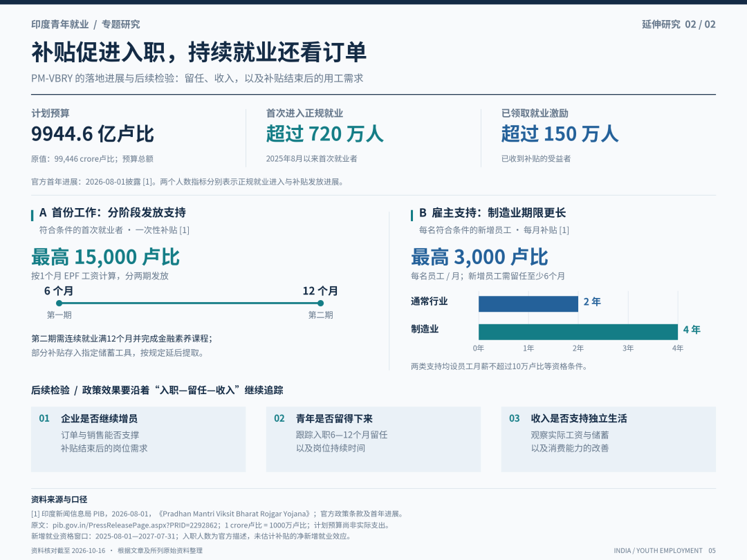This screenshot has height=560, width=747.
Task: Click the note '每名员工 / 月；新增员工需留任至少6个月'
Action: [488, 276]
